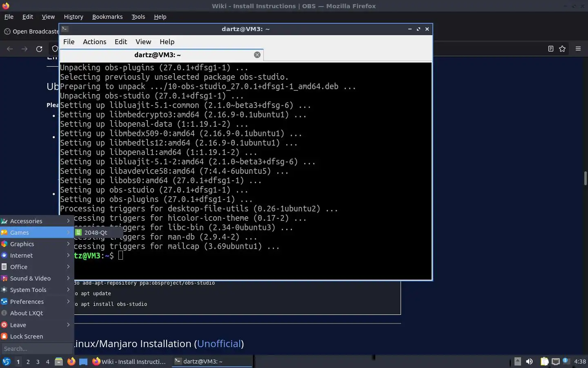Image resolution: width=588 pixels, height=368 pixels.
Task: Open the volume speaker icon in the tray
Action: coord(530,361)
